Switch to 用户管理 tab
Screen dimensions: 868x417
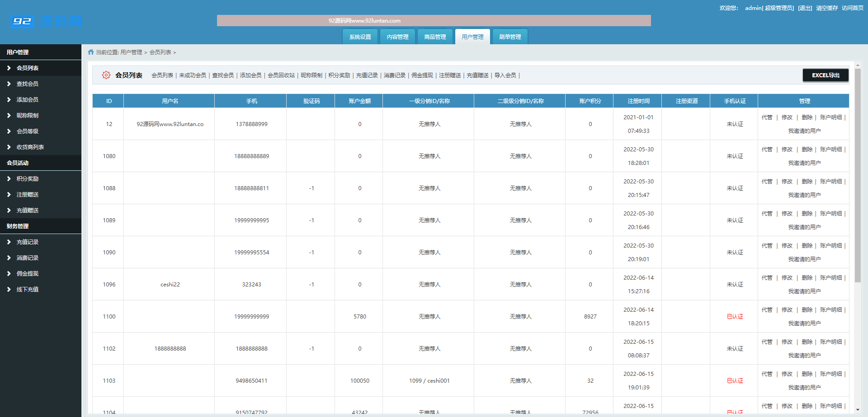tap(472, 37)
